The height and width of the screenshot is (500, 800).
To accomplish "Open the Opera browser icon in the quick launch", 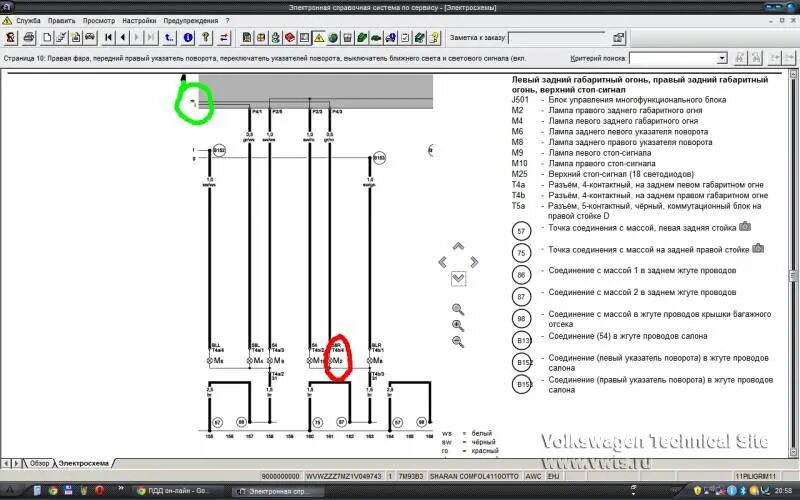I will [x=99, y=491].
